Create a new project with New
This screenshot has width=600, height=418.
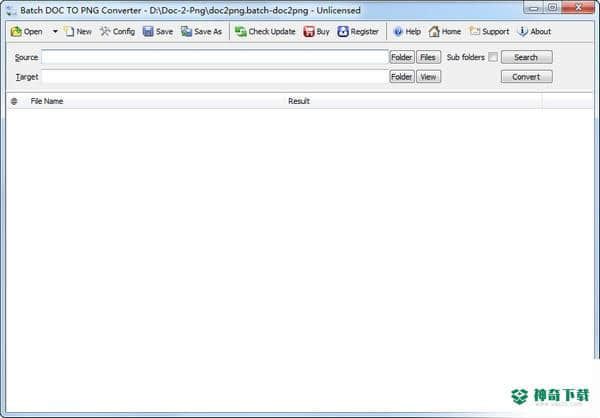(x=78, y=32)
